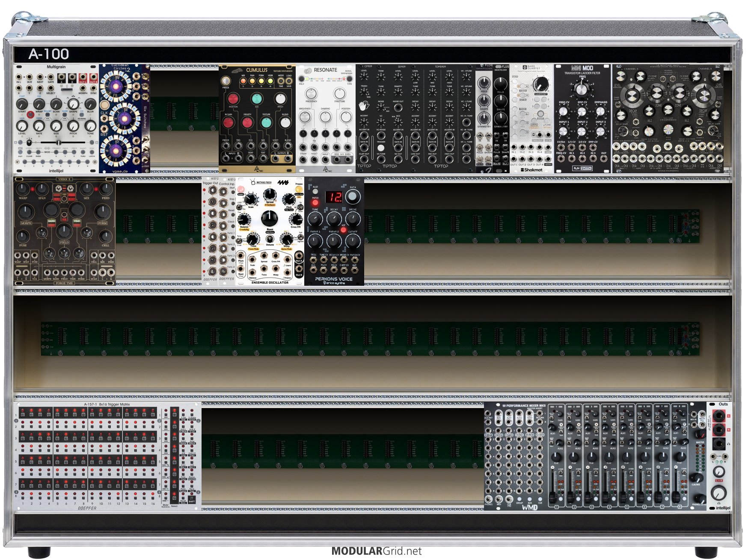The height and width of the screenshot is (560, 754).
Task: Turn the START knob on Multigrain
Action: click(22, 104)
